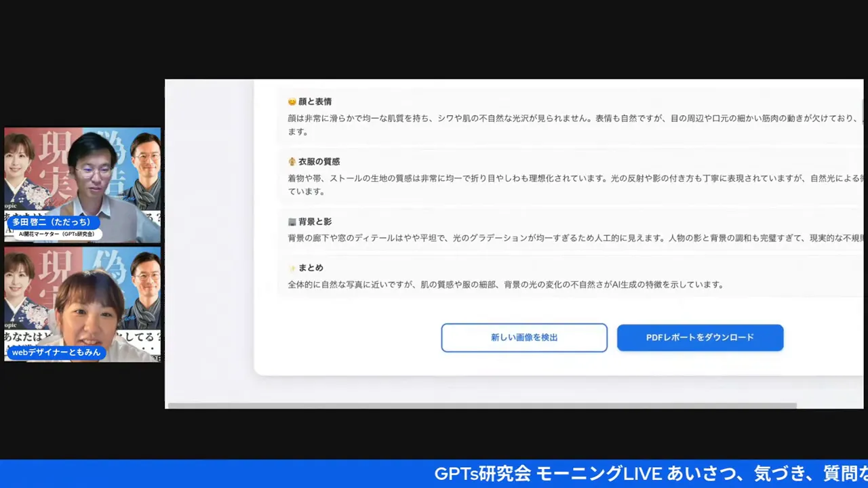
Task: Select the まとめ section heading
Action: [311, 268]
